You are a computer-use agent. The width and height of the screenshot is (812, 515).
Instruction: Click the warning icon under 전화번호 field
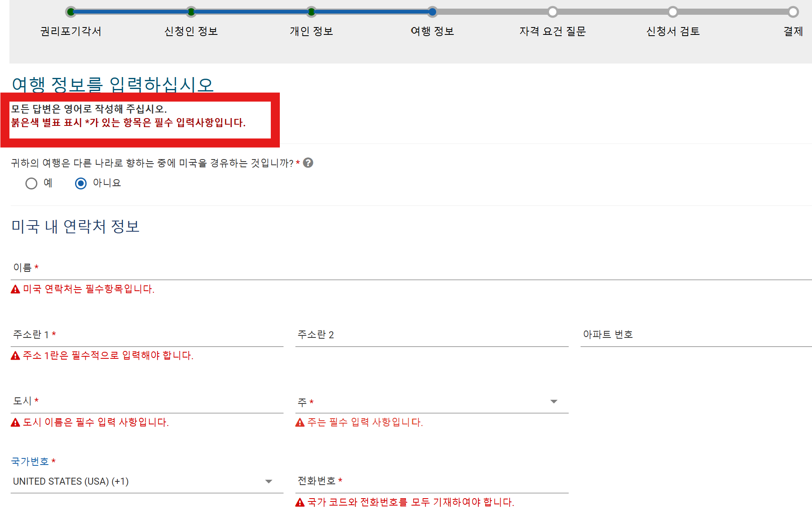[x=300, y=502]
